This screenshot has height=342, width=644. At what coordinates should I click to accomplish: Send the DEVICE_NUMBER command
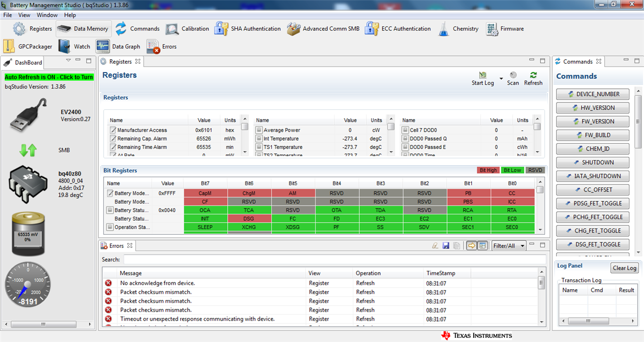tap(592, 94)
